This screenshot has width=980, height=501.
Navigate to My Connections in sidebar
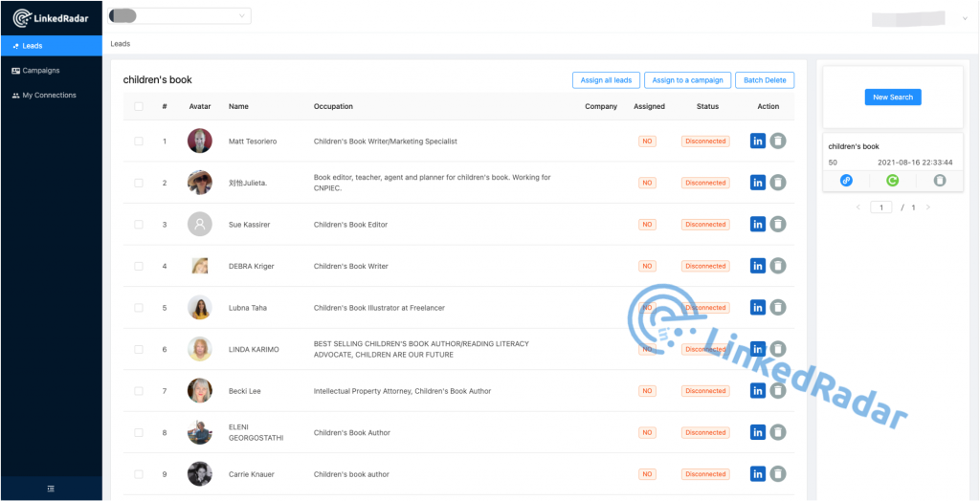pyautogui.click(x=49, y=96)
